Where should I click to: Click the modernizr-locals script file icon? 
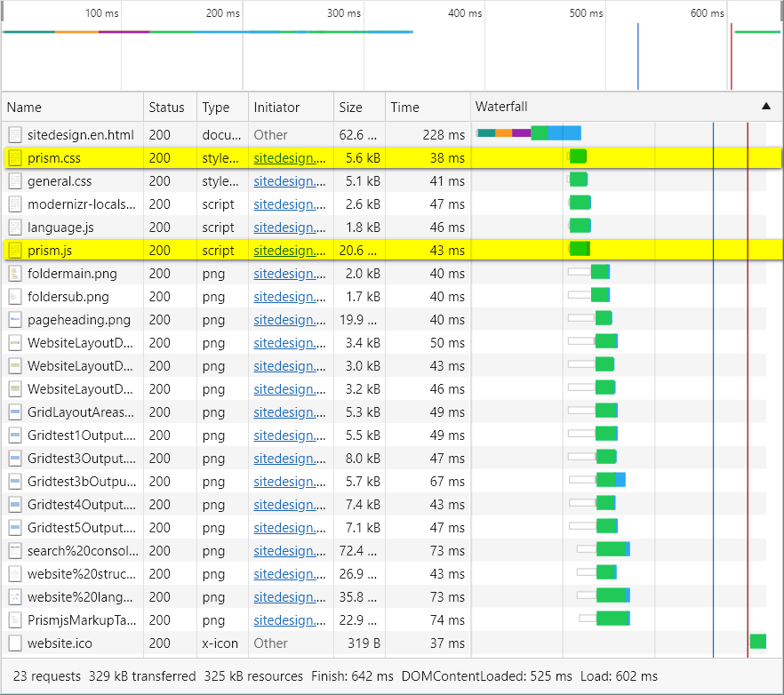15,204
